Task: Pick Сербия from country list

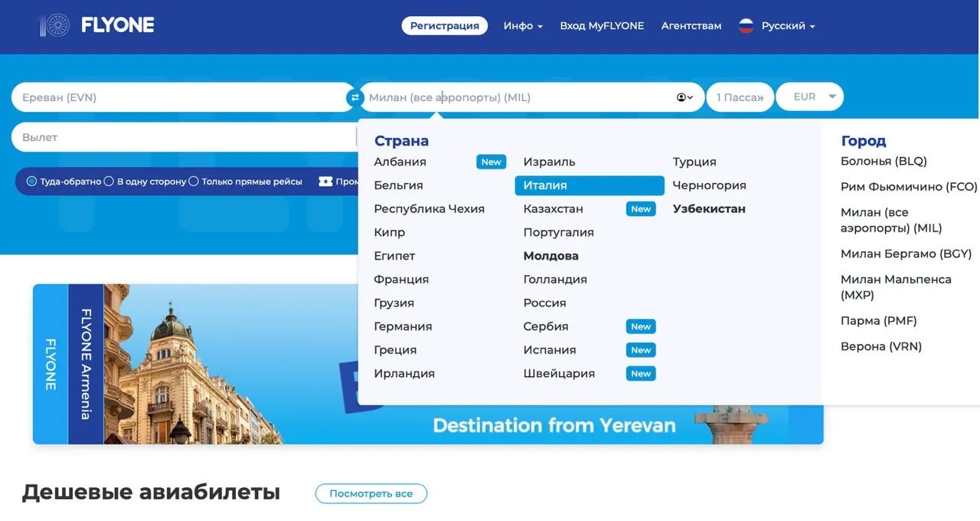Action: pyautogui.click(x=546, y=326)
